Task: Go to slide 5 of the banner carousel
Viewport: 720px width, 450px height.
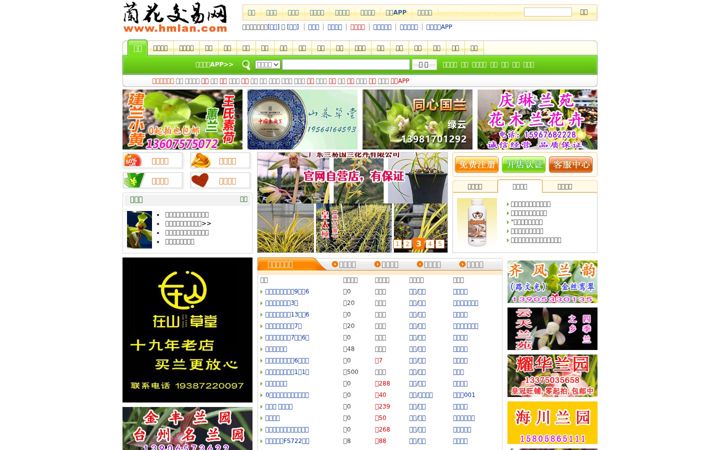Action: point(439,244)
